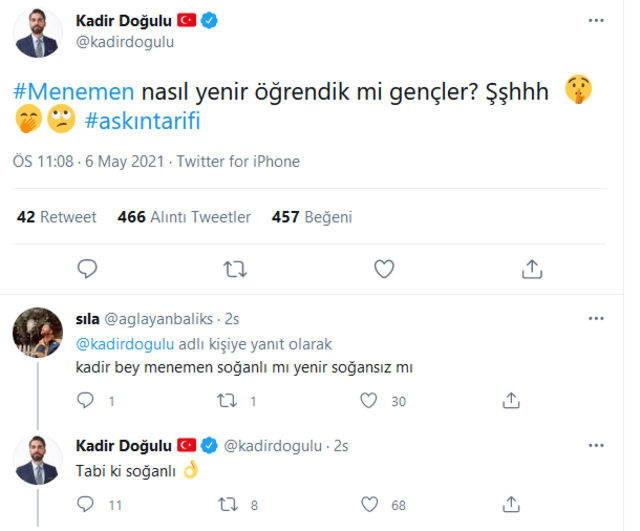Share sıla's reply
The height and width of the screenshot is (531, 640).
[x=511, y=400]
